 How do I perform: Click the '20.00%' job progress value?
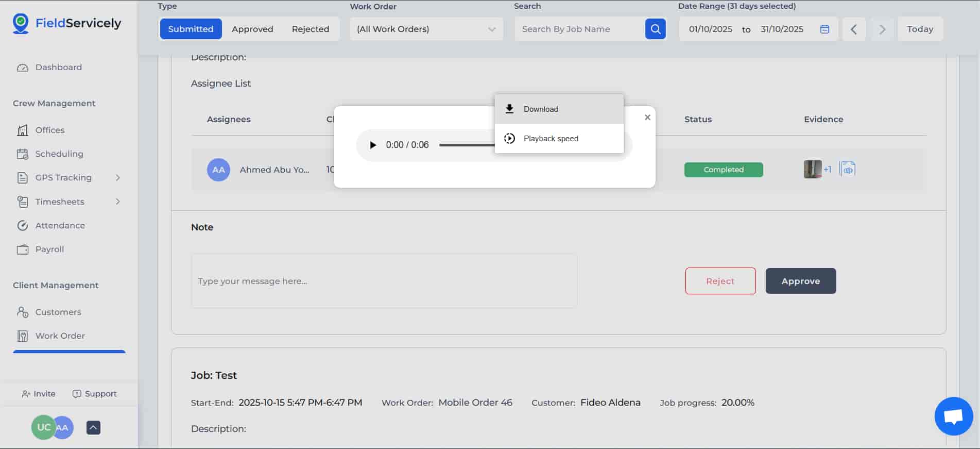click(737, 403)
